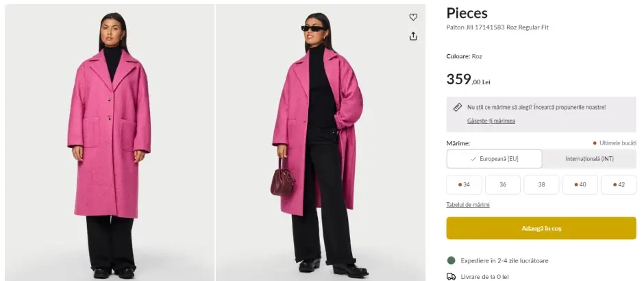Screen dimensions: 644x281
Task: Click the delivery truck icon near Livrare
Action: click(451, 276)
